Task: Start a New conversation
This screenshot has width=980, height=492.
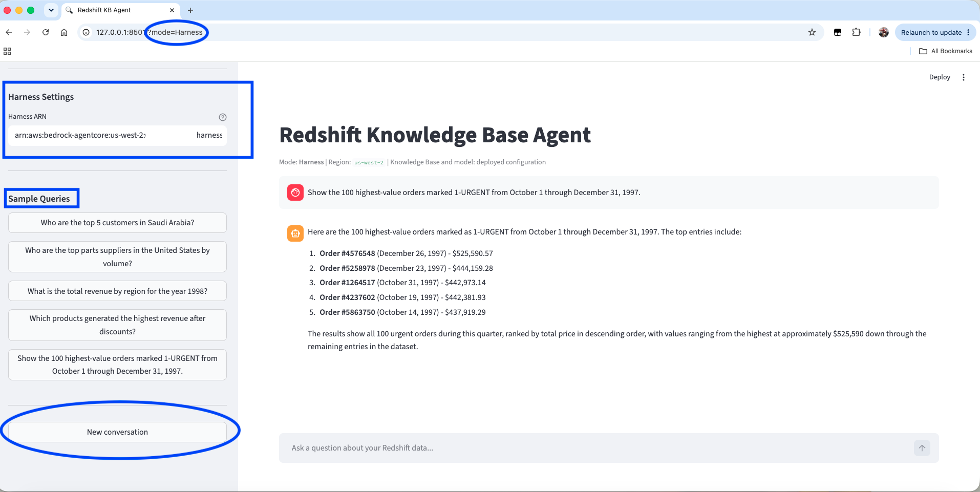Action: (x=117, y=432)
